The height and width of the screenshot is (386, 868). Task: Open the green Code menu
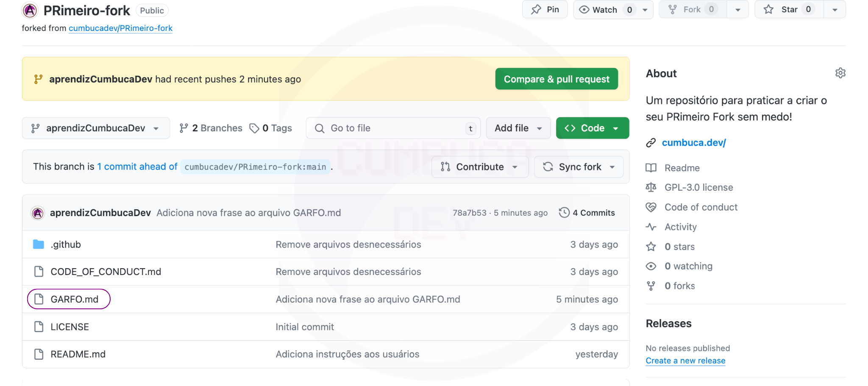click(x=592, y=128)
